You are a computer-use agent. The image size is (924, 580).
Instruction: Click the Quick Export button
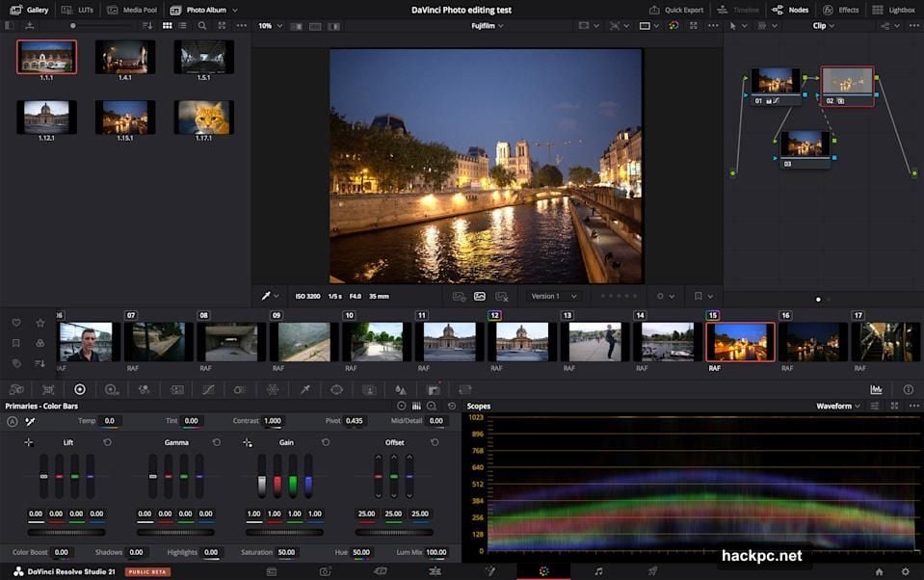point(677,10)
